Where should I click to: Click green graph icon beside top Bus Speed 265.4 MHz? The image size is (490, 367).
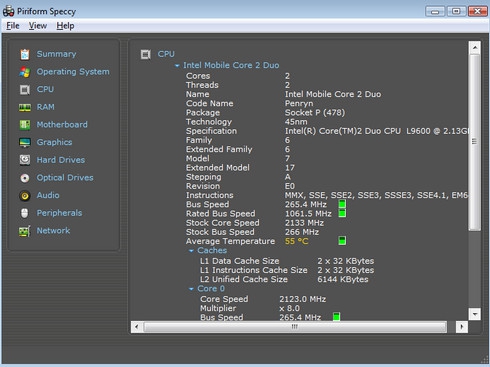click(x=342, y=204)
